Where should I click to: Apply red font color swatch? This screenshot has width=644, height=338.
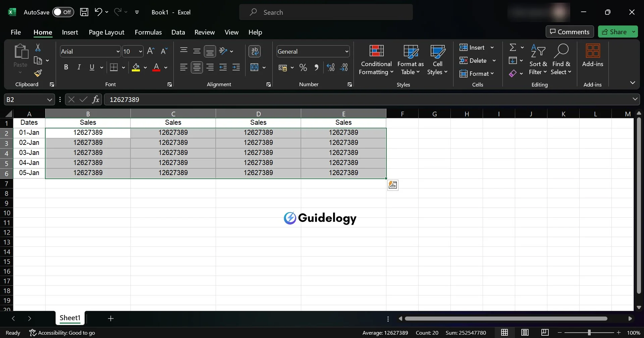(x=156, y=67)
